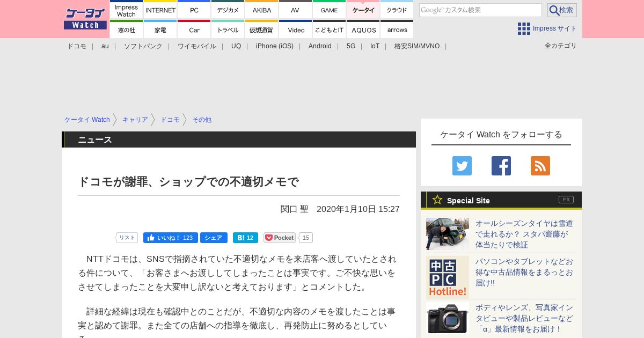Go to 5G category

pos(351,46)
